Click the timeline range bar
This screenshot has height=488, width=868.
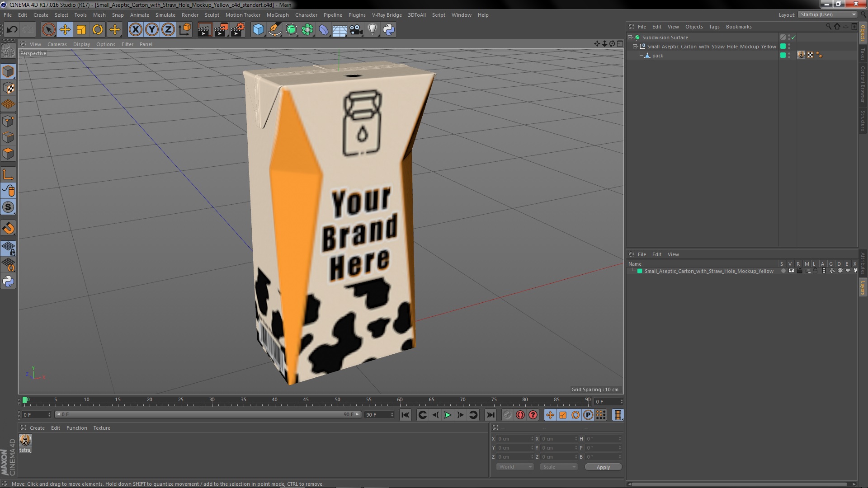[208, 414]
